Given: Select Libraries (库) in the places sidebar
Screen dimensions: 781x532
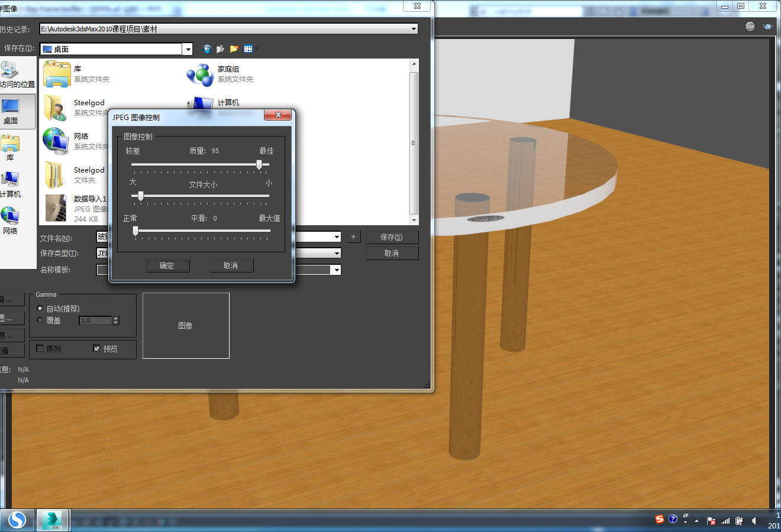Looking at the screenshot, I should pyautogui.click(x=10, y=148).
